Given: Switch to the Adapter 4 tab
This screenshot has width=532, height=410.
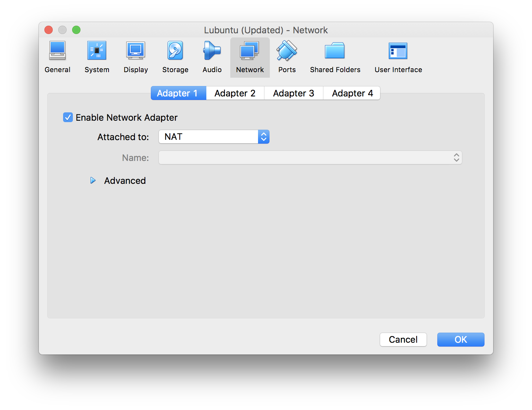Looking at the screenshot, I should click(x=352, y=93).
